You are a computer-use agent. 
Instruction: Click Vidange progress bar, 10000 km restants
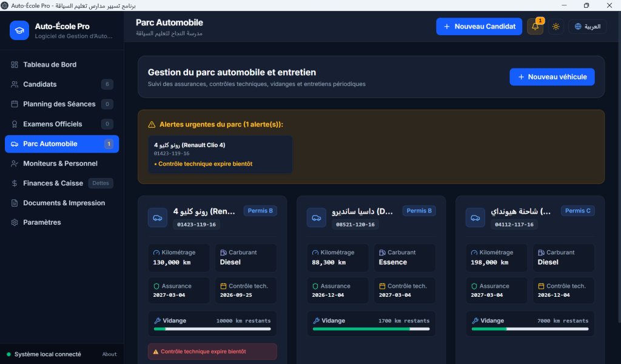212,329
